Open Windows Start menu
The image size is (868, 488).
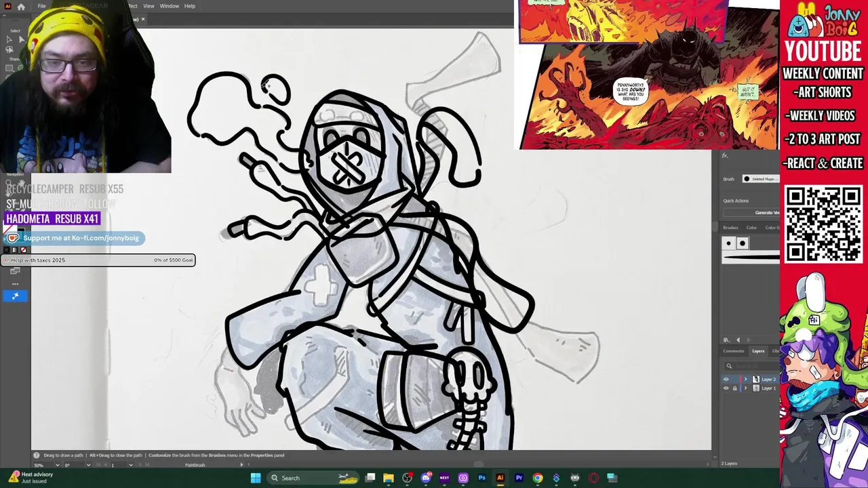(x=256, y=478)
